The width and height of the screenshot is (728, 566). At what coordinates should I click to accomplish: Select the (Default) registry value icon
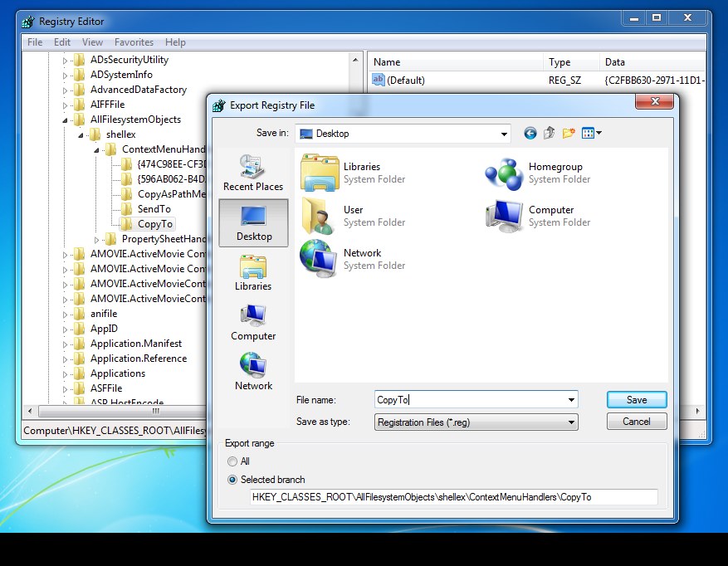379,80
